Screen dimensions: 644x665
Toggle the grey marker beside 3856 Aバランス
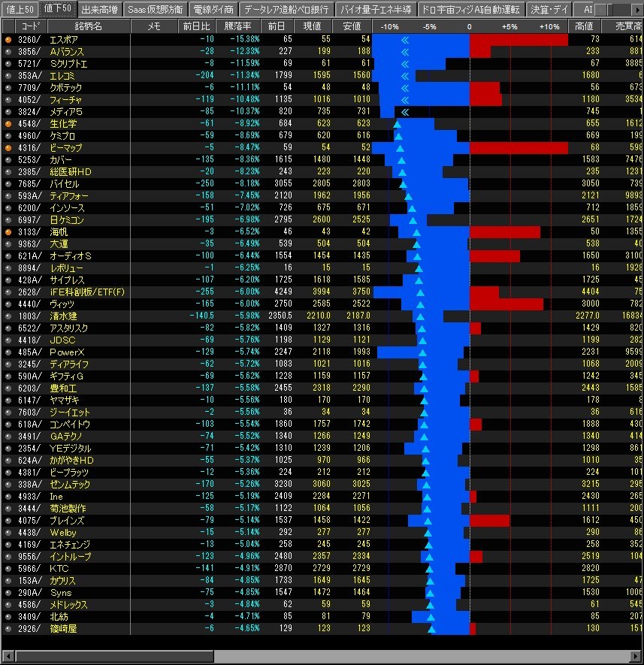(8, 52)
